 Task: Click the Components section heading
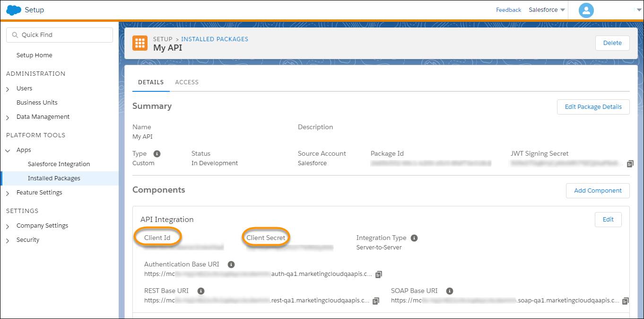pyautogui.click(x=159, y=190)
